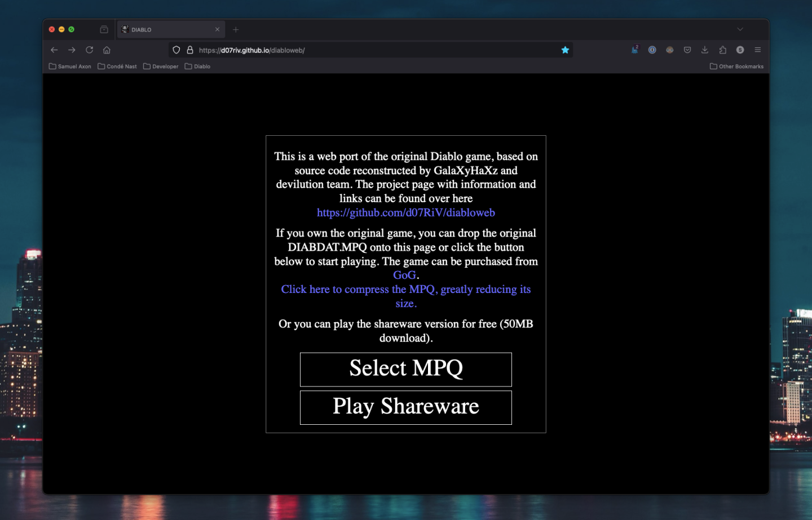812x520 pixels.
Task: Open the extensions puzzle-piece menu
Action: pos(722,50)
